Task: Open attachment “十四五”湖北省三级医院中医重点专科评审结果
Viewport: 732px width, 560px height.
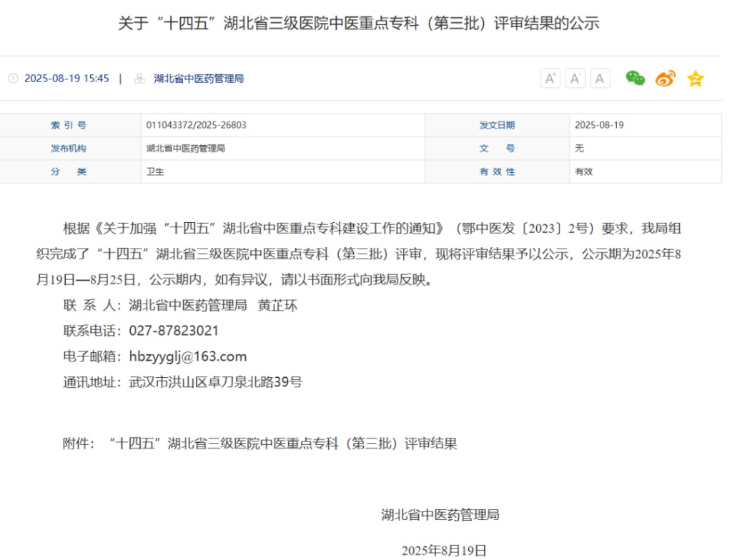Action: coord(283,444)
